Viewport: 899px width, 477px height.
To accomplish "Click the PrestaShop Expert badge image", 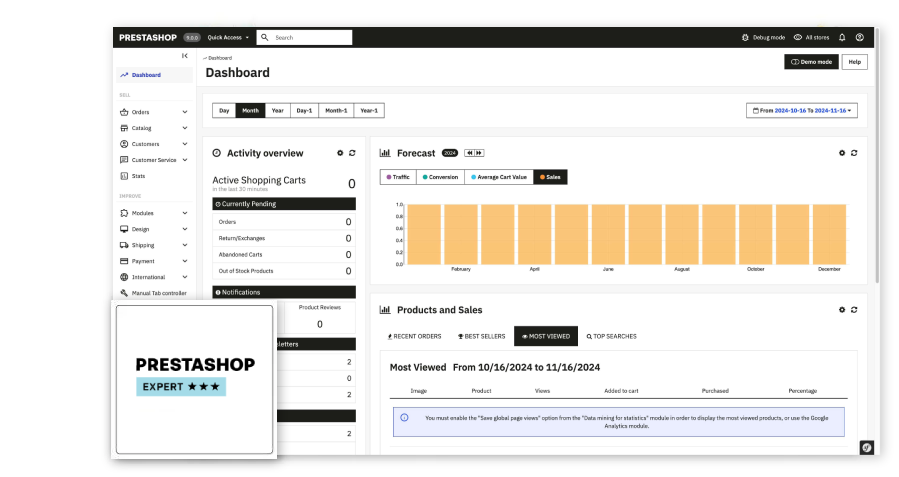I will 194,379.
